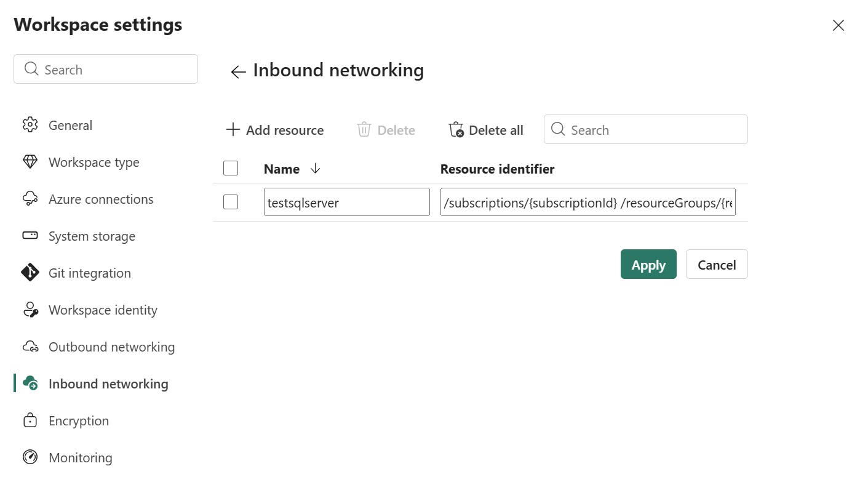The width and height of the screenshot is (868, 482).
Task: Open the Monitoring gauge icon
Action: (30, 457)
